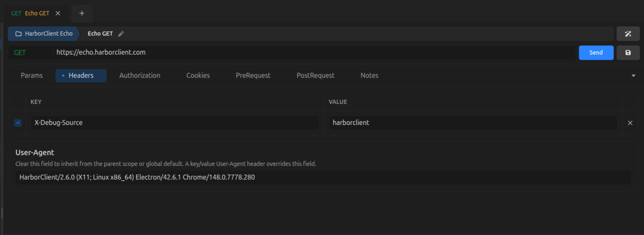Open the PostRequest tab
Viewport: 644px width, 235px height.
315,75
